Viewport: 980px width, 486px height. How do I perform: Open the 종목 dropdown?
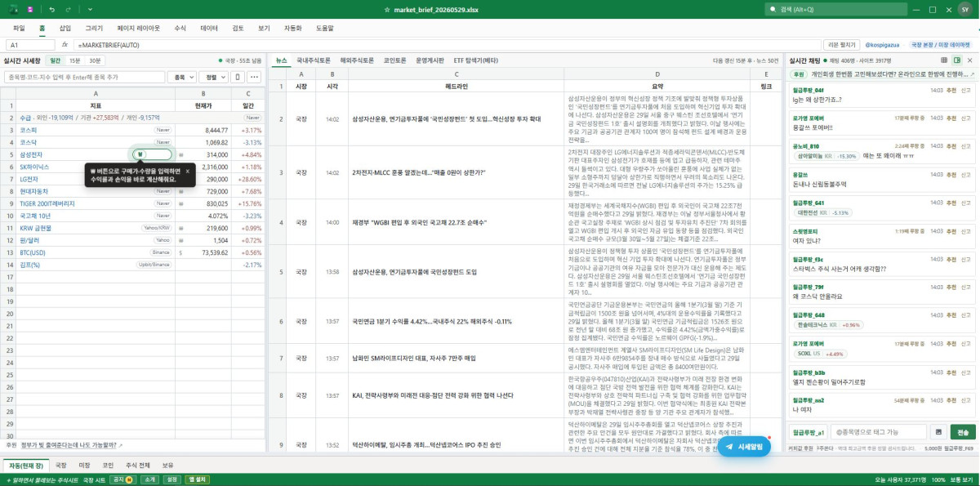pyautogui.click(x=182, y=77)
